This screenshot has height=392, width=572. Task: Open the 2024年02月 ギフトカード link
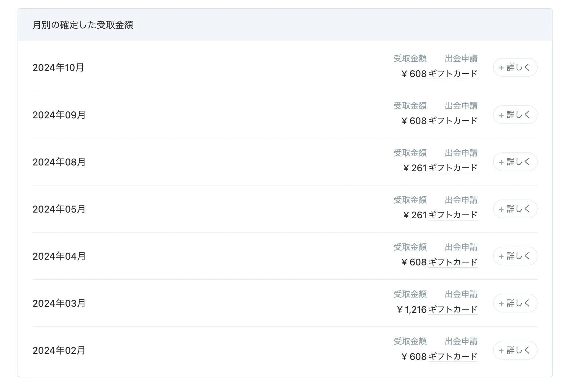click(453, 356)
